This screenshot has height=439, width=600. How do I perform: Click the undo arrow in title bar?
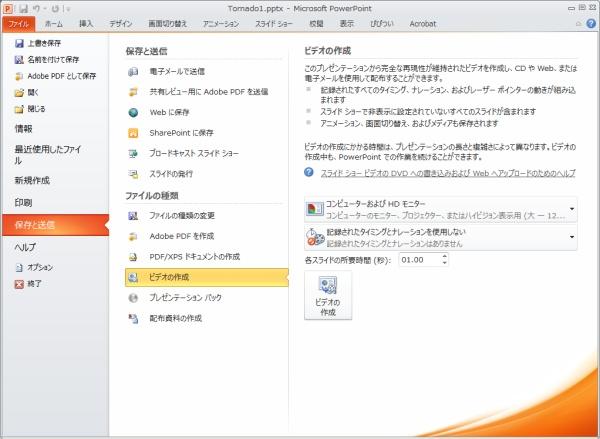point(37,8)
